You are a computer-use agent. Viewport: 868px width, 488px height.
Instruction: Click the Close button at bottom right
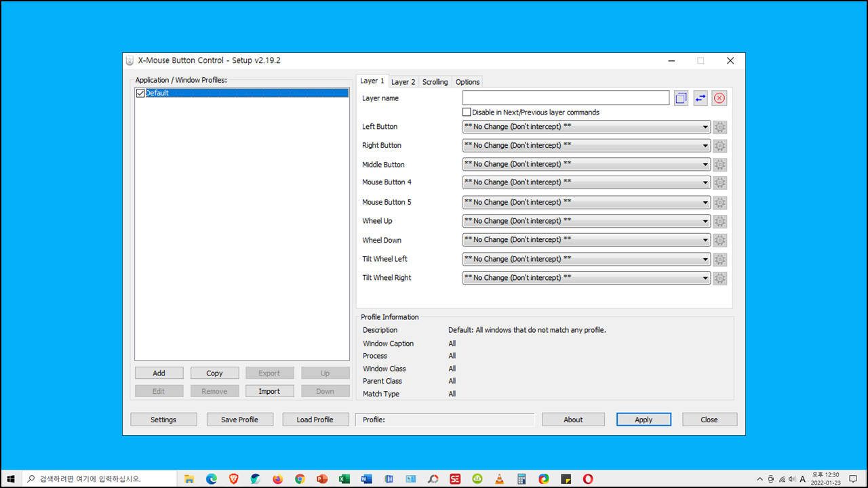tap(709, 420)
